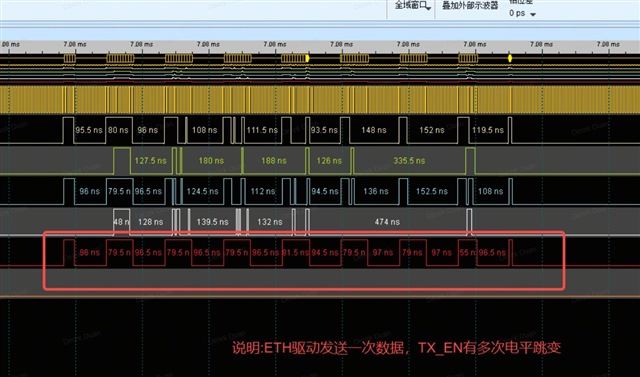Open the 全域窗口 dropdown
The image size is (640, 377).
(x=413, y=6)
